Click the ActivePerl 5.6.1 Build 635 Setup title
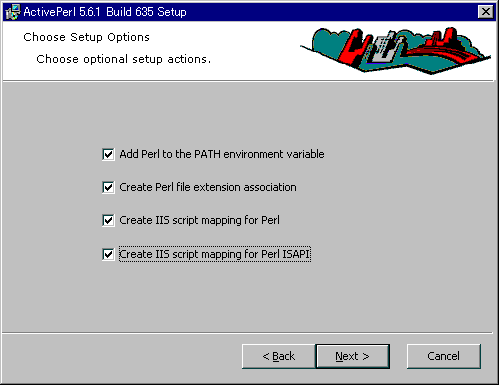 105,12
